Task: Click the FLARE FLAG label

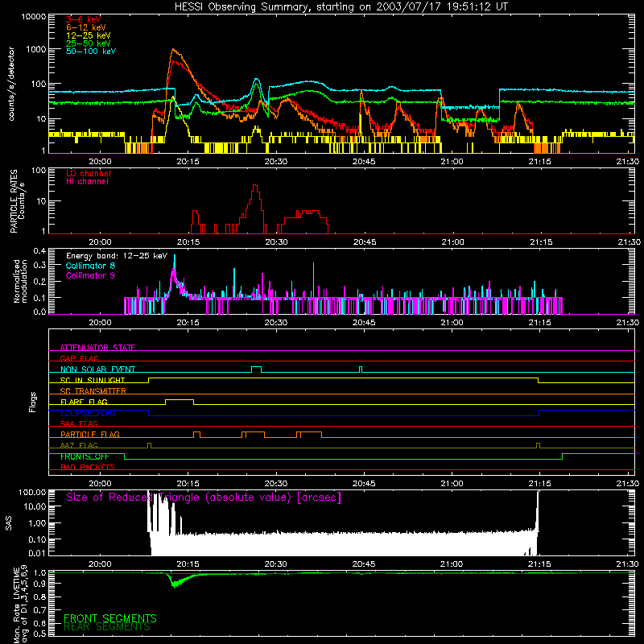Action: coord(84,402)
